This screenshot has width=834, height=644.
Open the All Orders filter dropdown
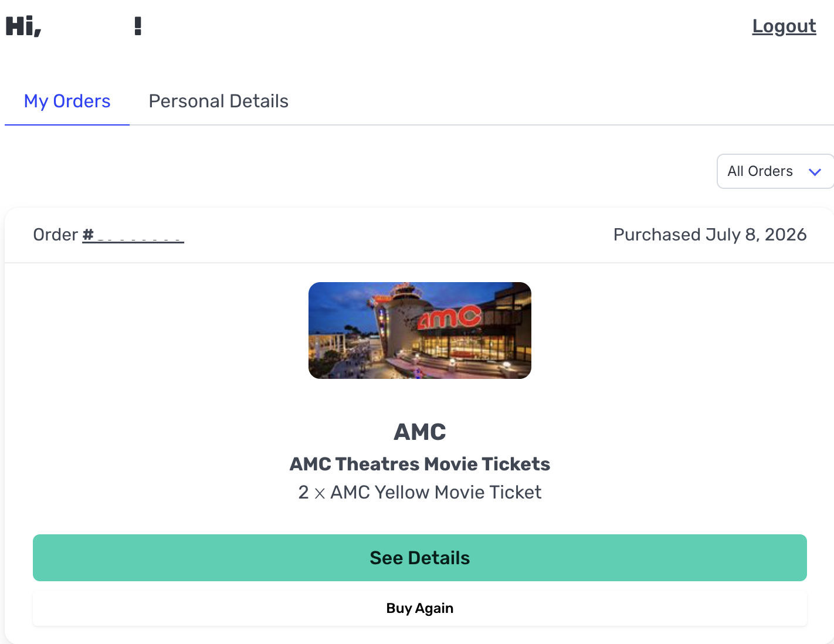point(775,171)
